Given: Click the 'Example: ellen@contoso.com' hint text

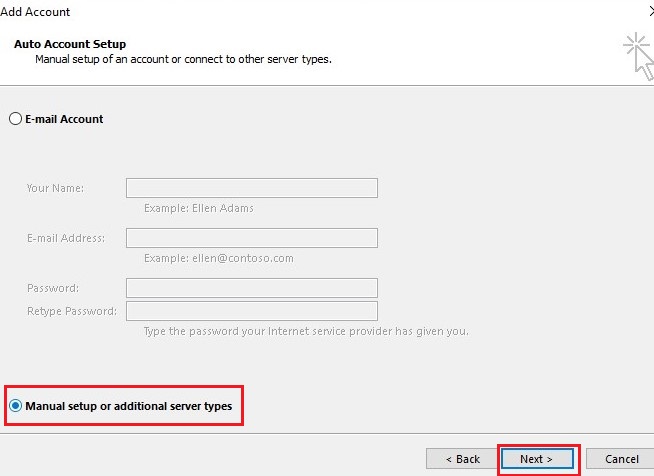Looking at the screenshot, I should click(219, 258).
